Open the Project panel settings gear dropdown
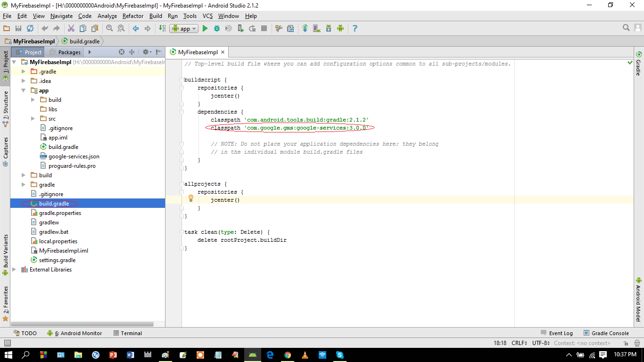 click(147, 52)
